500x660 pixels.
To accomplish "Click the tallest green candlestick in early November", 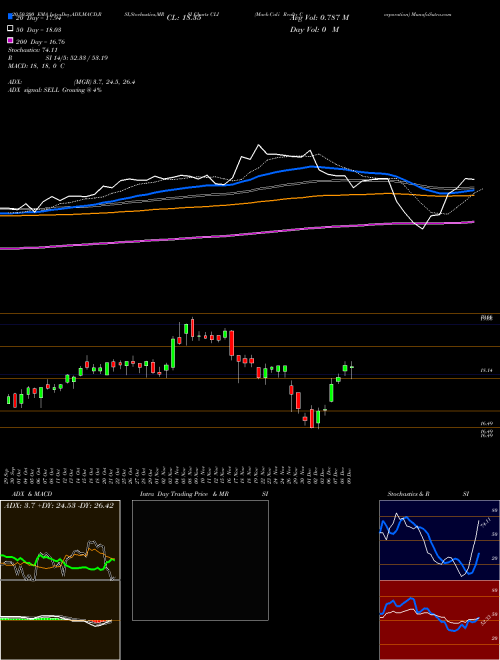I will [173, 353].
